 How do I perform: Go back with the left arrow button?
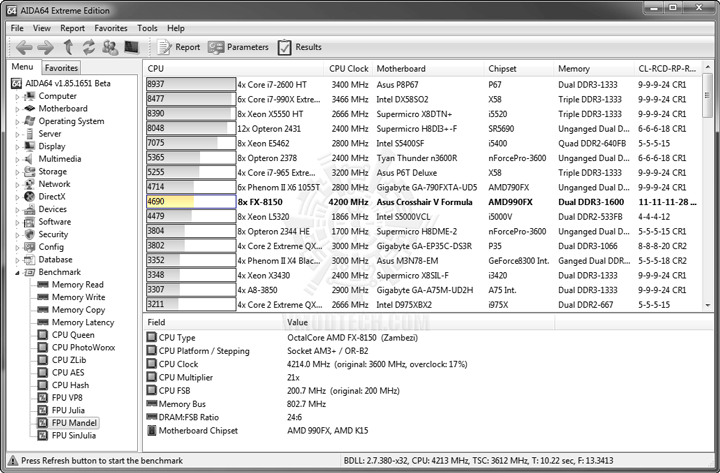(x=24, y=47)
